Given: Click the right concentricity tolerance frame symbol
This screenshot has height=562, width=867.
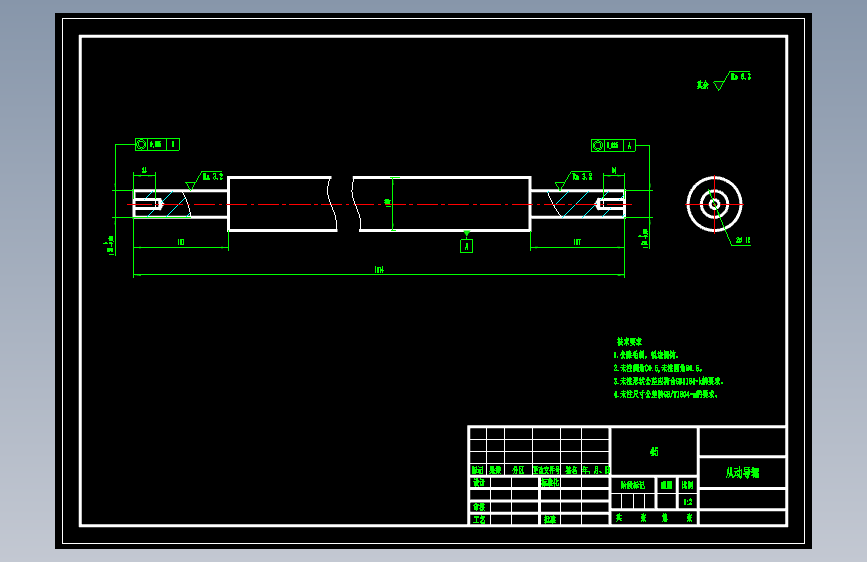Looking at the screenshot, I should [613, 145].
